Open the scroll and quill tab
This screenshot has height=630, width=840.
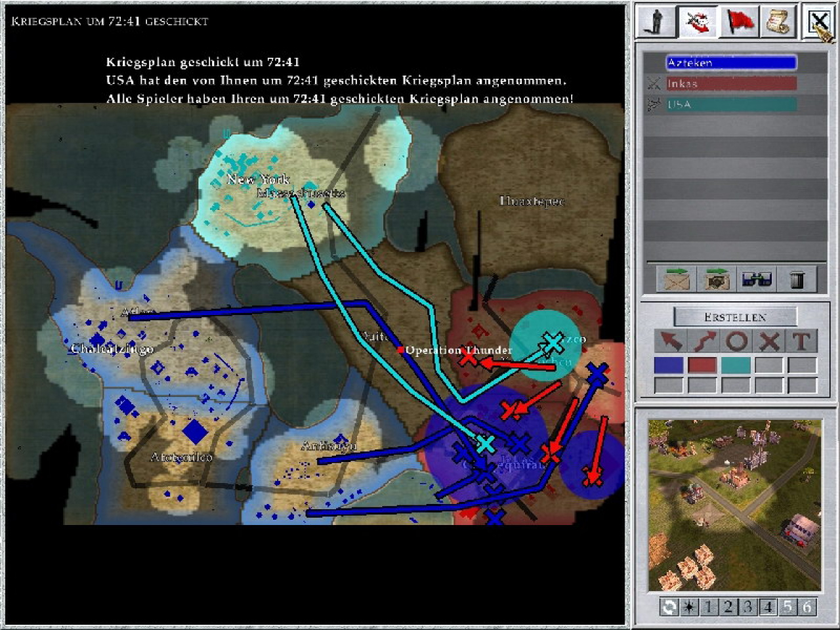[x=778, y=22]
